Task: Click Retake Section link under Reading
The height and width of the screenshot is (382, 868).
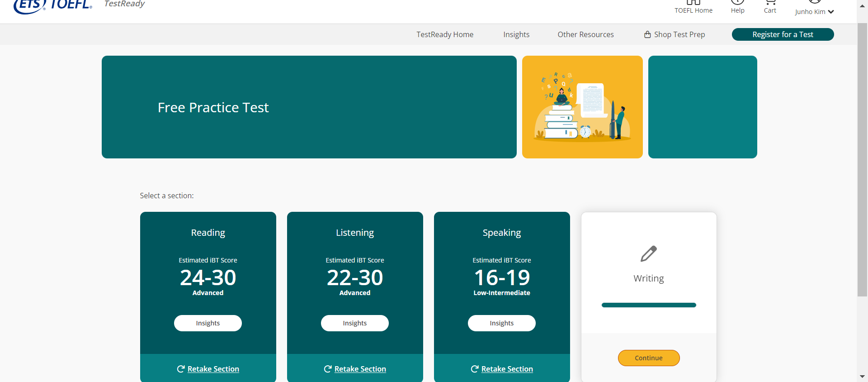Action: (x=213, y=369)
